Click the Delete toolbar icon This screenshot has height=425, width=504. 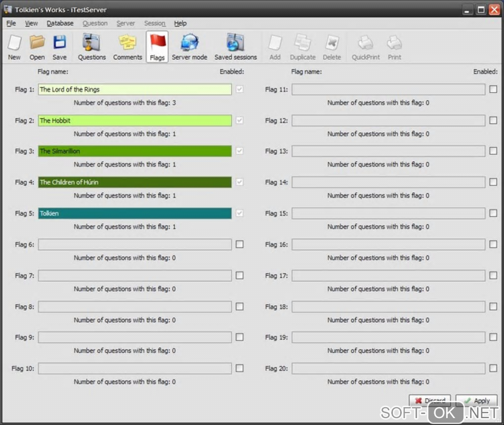pyautogui.click(x=332, y=47)
